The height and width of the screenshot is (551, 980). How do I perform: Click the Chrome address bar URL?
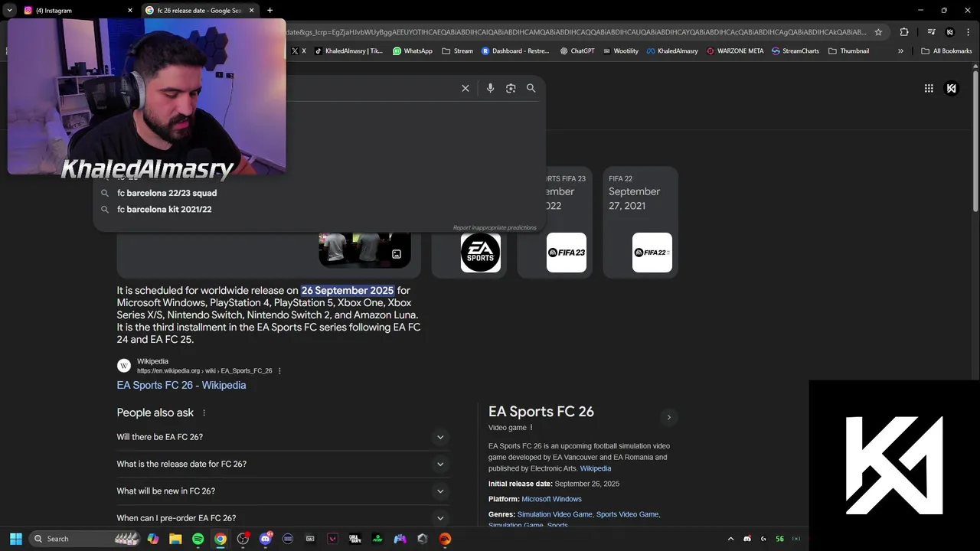(x=574, y=32)
